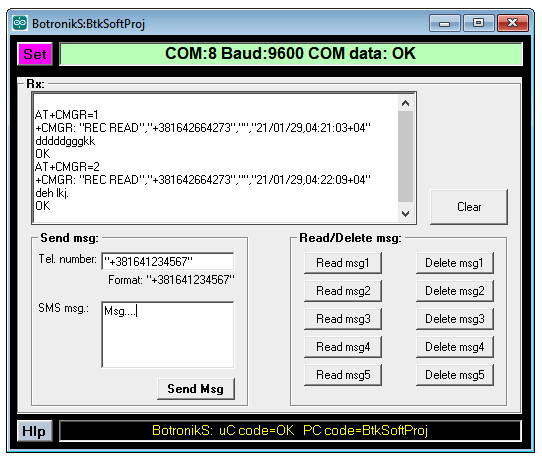542x461 pixels.
Task: Click the +CMGR line timestamped 04:22:09
Action: pos(203,180)
